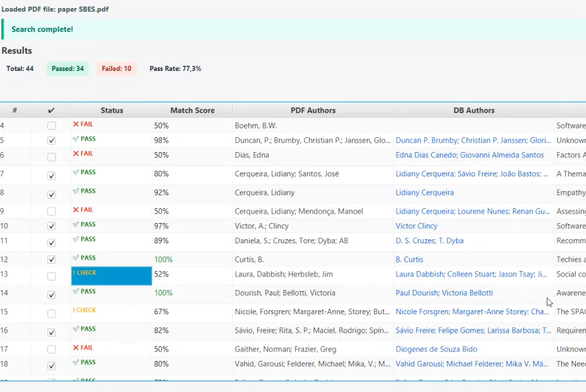The image size is (586, 392).
Task: Click the DB Authors column header
Action: pos(474,110)
